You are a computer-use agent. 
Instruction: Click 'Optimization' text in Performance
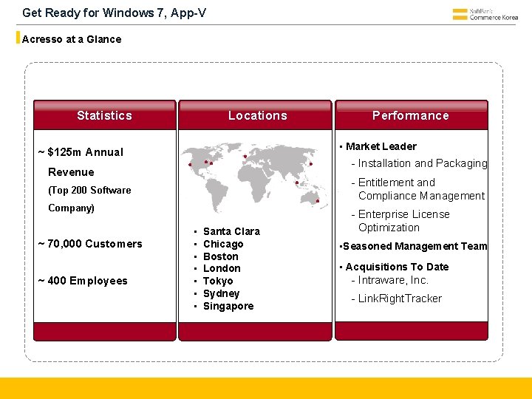pos(389,228)
